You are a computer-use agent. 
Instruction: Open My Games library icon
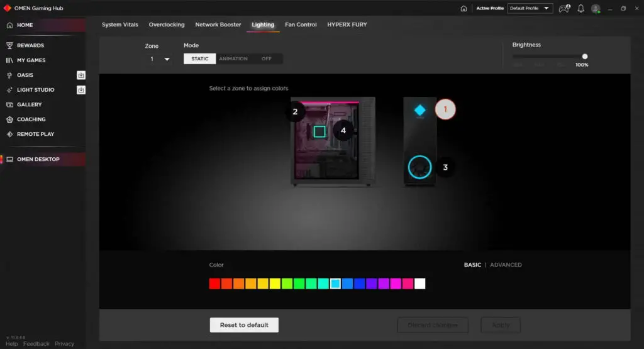9,60
